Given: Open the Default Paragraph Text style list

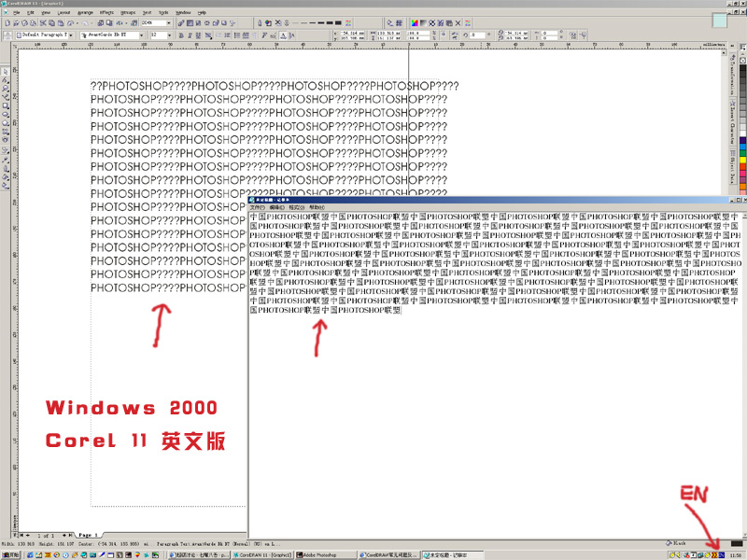Looking at the screenshot, I should [x=71, y=35].
